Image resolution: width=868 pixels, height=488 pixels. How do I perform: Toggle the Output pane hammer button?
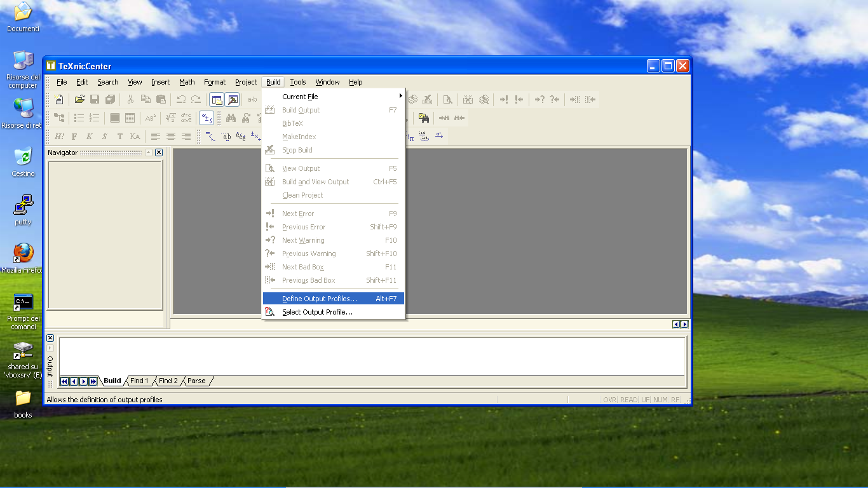point(233,99)
